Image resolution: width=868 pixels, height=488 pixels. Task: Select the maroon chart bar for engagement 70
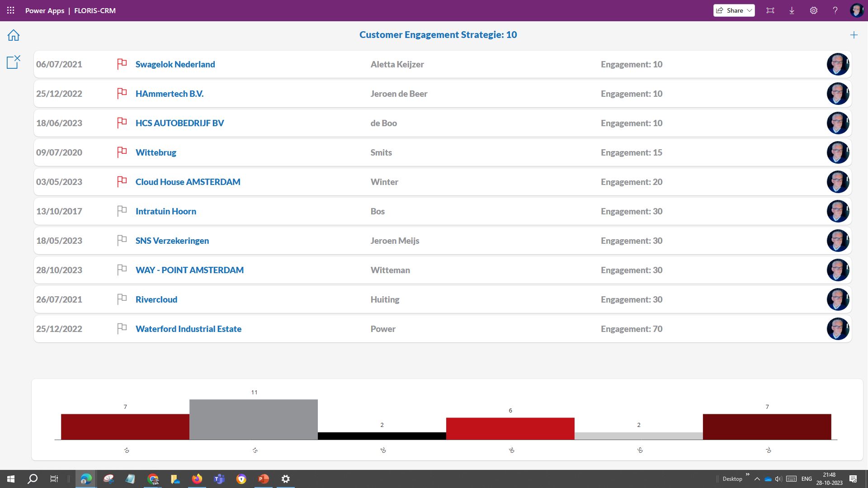pos(767,426)
